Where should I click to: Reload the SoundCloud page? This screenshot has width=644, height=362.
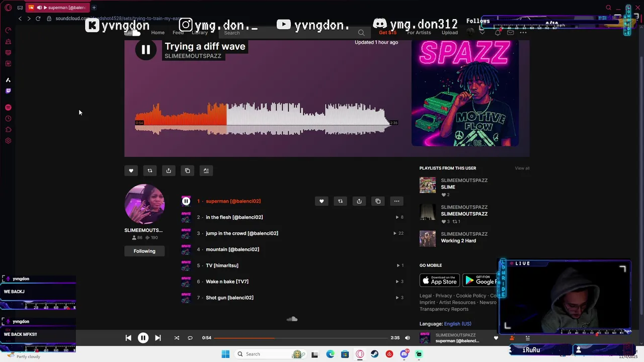coord(38,19)
